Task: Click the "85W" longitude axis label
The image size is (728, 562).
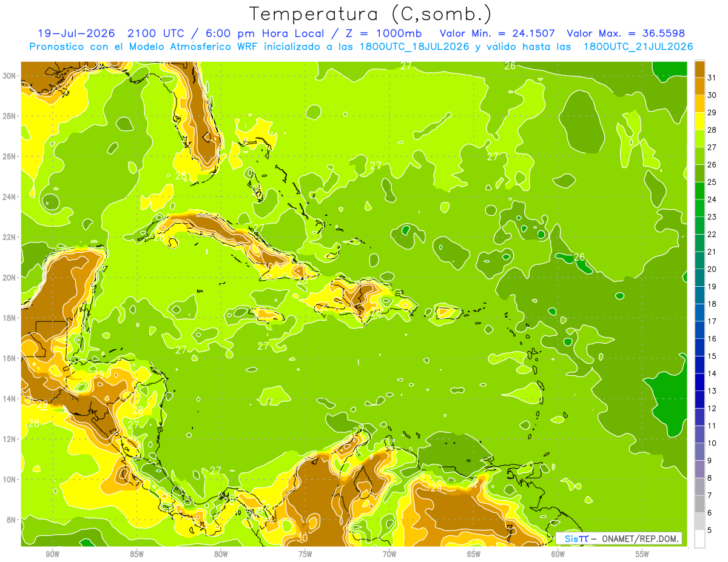Action: pos(136,554)
